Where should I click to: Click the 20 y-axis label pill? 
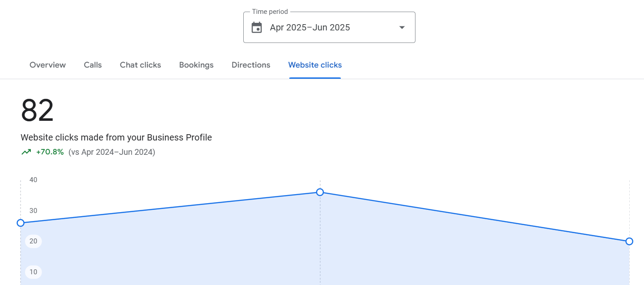click(34, 241)
